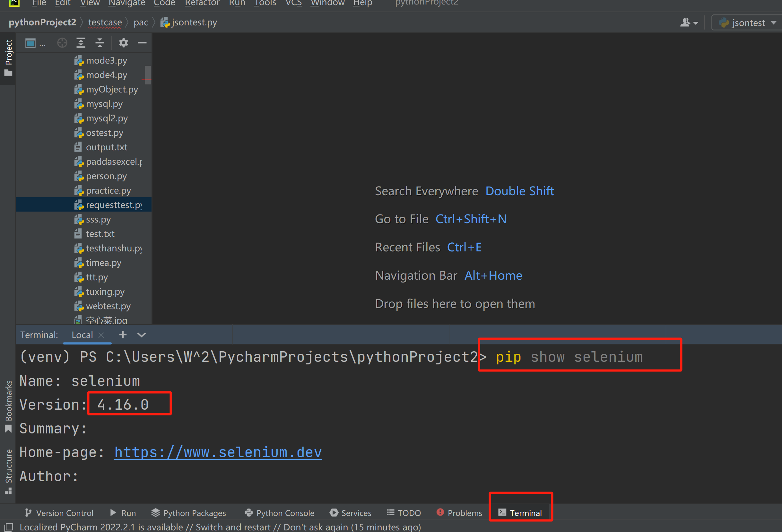
Task: Toggle the Terminal tool window button
Action: pyautogui.click(x=520, y=512)
